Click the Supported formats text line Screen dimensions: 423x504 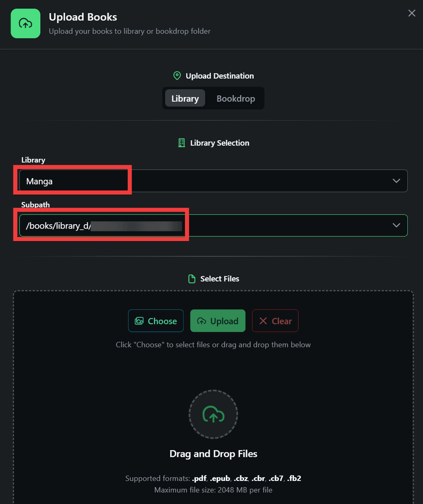pos(213,479)
